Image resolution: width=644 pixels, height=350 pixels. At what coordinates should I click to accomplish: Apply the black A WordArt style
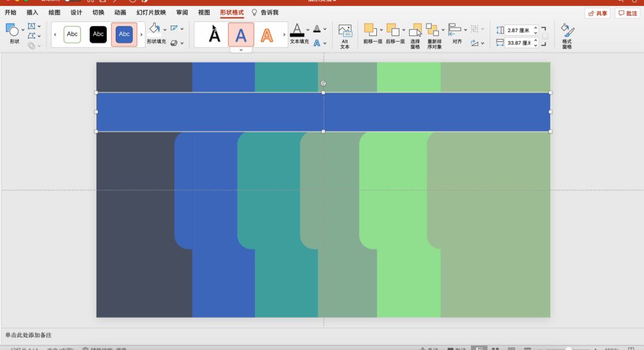(215, 35)
